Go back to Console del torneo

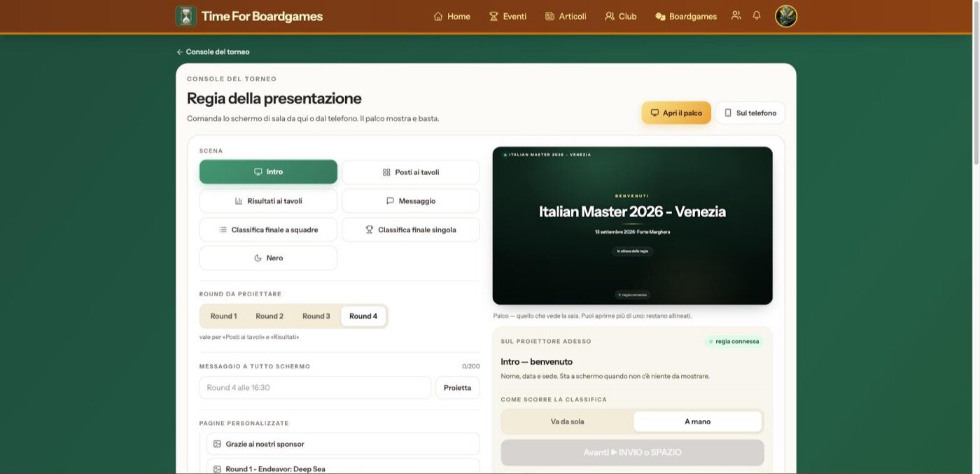(x=213, y=52)
